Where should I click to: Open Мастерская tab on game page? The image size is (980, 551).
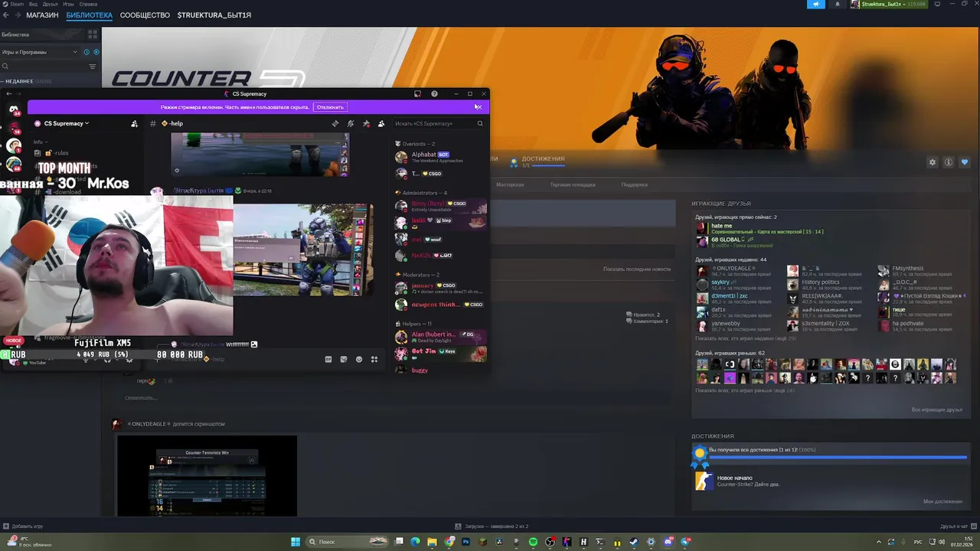coord(510,184)
